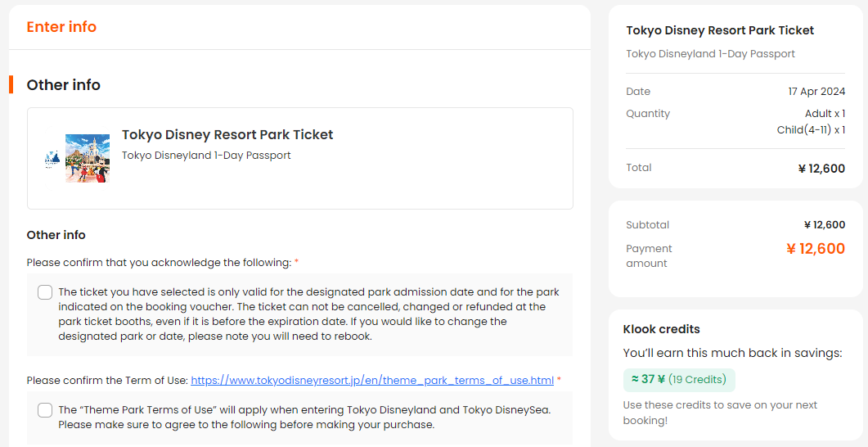Click the "Use these credits to save" note
This screenshot has height=447, width=868.
(x=720, y=413)
